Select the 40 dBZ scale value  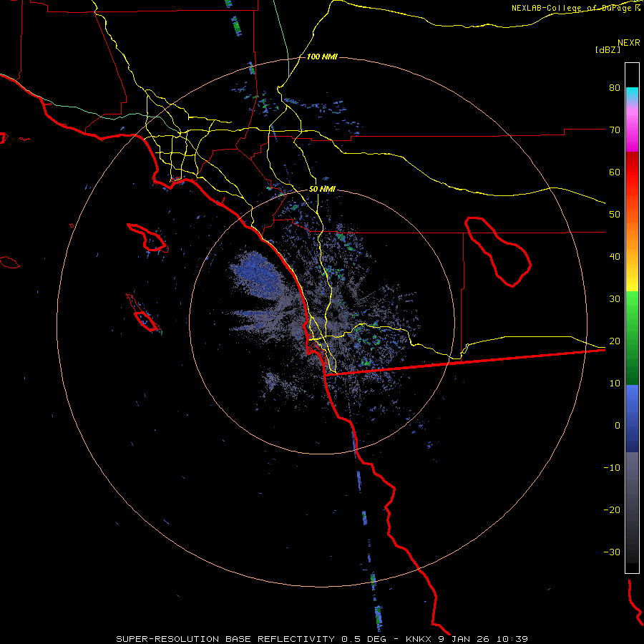pos(615,257)
